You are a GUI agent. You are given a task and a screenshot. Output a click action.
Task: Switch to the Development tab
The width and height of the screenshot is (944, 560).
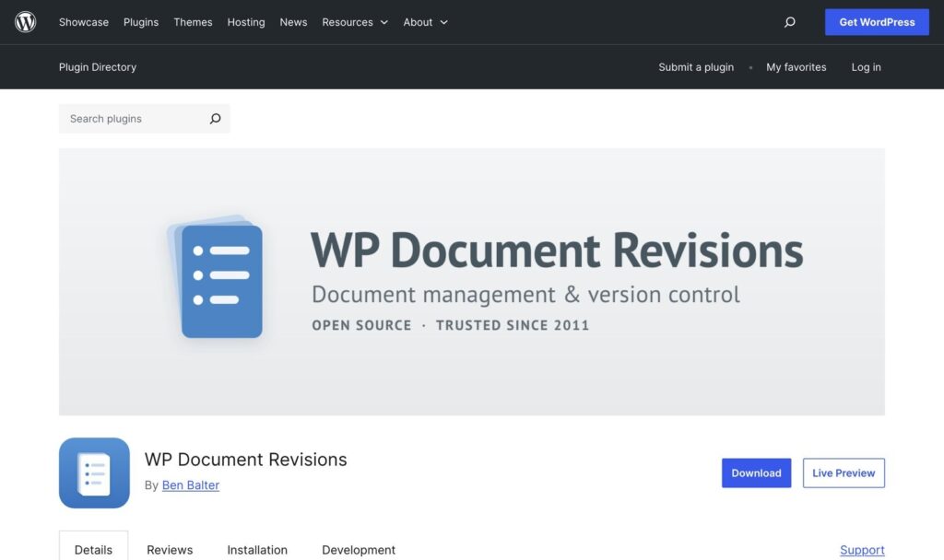(359, 549)
